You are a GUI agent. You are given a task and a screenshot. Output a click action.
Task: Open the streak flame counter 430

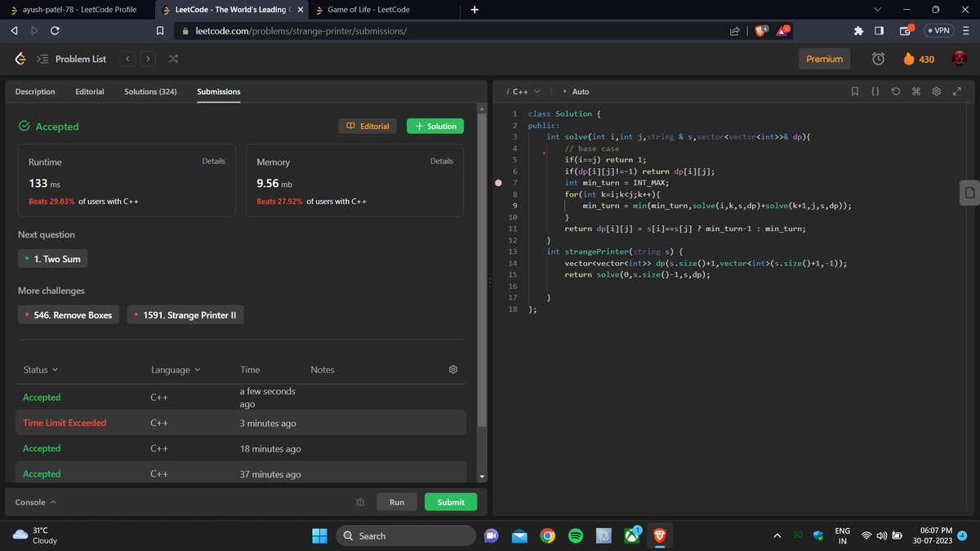(918, 59)
